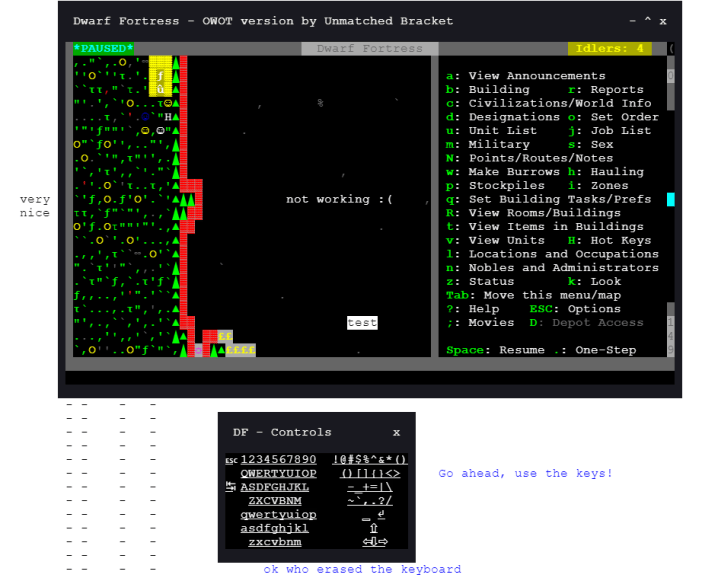Click the grey Dwarf Fortress title tab
The width and height of the screenshot is (702, 581).
click(x=369, y=48)
